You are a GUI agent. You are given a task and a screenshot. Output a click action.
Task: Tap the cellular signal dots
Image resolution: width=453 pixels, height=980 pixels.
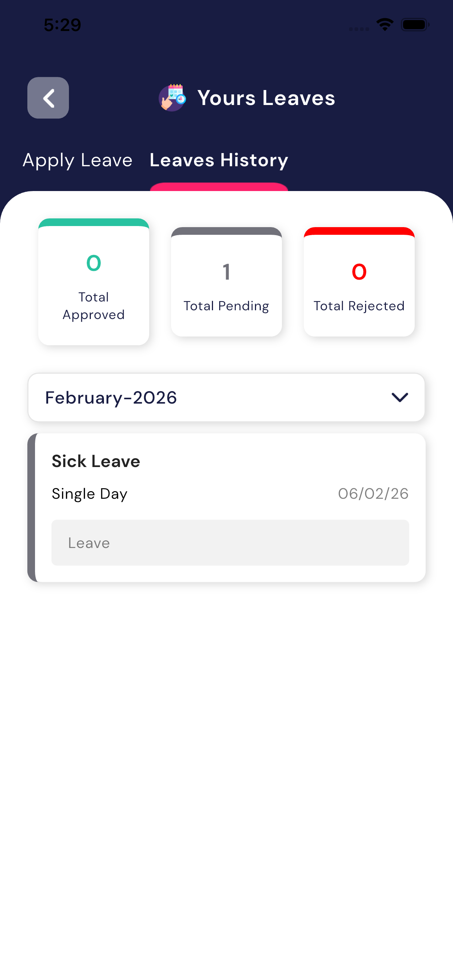click(x=359, y=29)
